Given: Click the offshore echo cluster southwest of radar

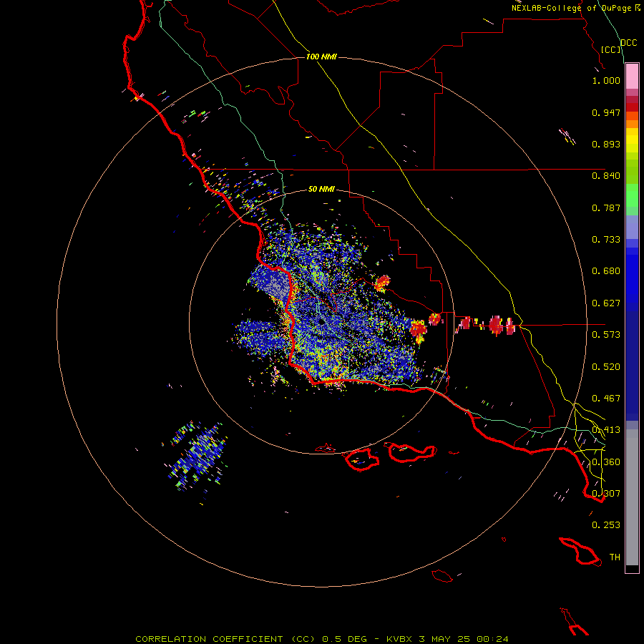Looking at the screenshot, I should pos(196,457).
